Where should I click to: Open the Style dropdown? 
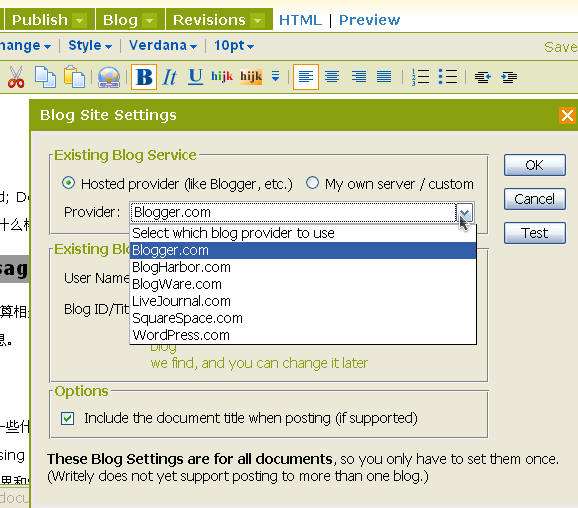pyautogui.click(x=90, y=46)
